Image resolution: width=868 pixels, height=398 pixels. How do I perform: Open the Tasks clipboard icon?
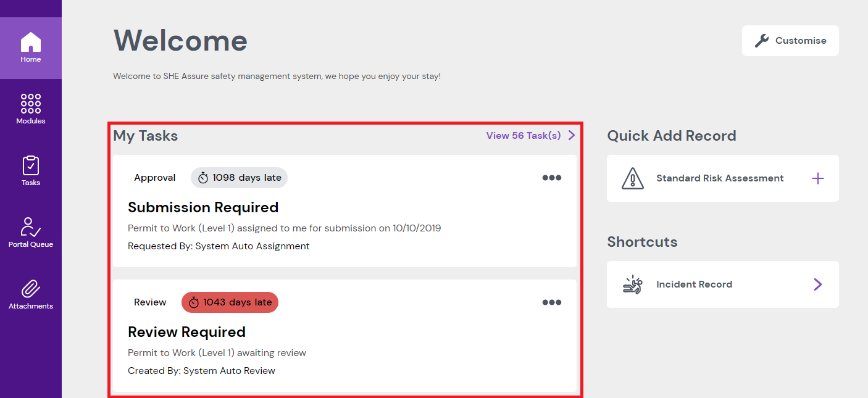click(x=31, y=165)
